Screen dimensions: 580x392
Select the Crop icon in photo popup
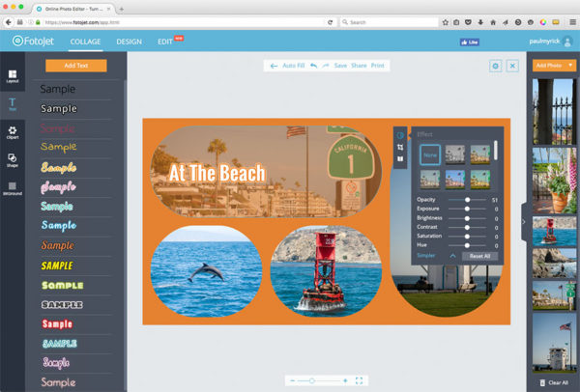coord(400,147)
